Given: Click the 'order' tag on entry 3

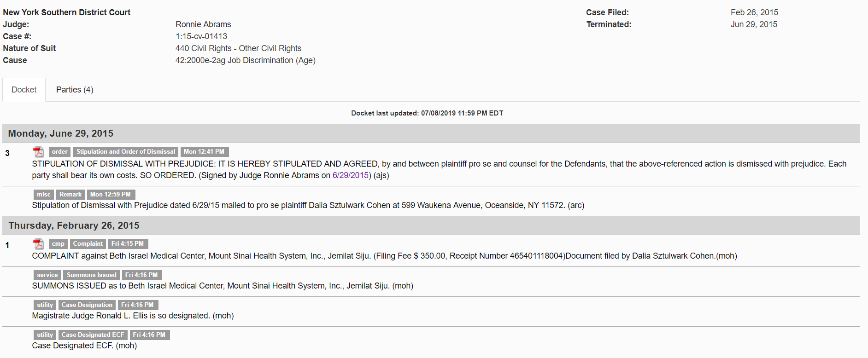Looking at the screenshot, I should (x=59, y=152).
